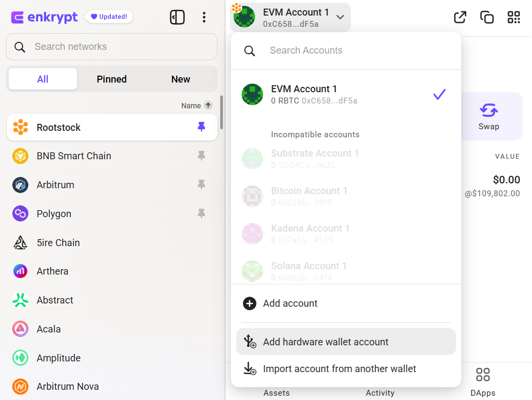Click the Arbitrum network icon
This screenshot has width=532, height=400.
point(20,185)
